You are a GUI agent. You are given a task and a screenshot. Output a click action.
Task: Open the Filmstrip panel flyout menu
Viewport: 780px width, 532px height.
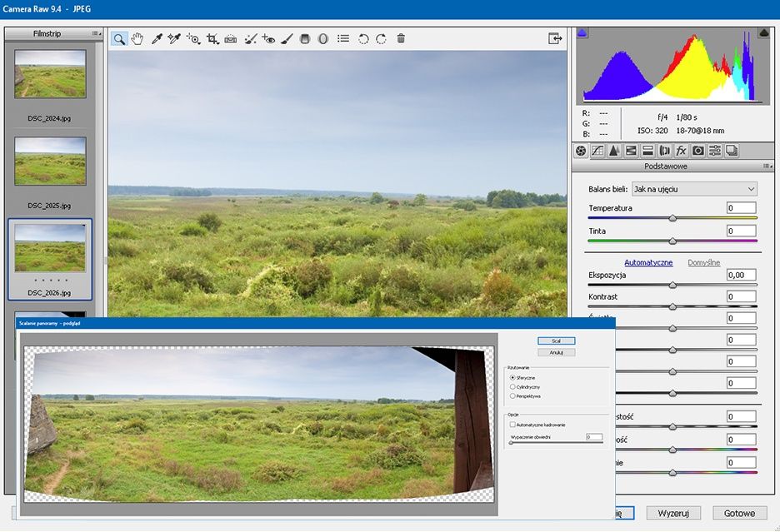[x=97, y=34]
